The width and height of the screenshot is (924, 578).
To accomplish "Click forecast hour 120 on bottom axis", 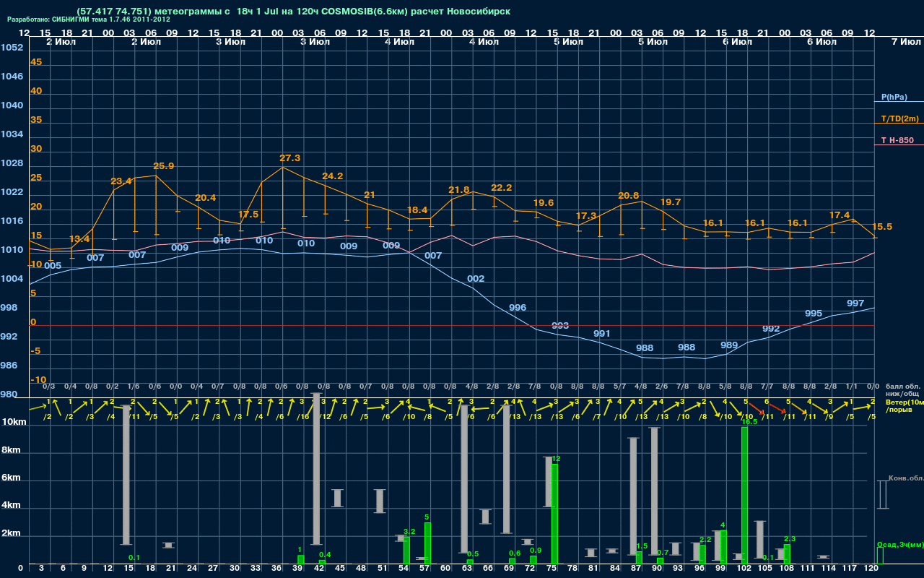I will point(871,569).
